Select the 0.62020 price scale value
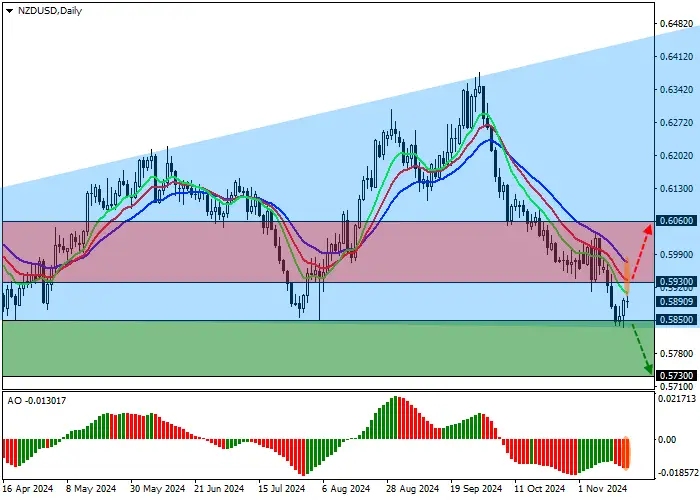 point(676,156)
